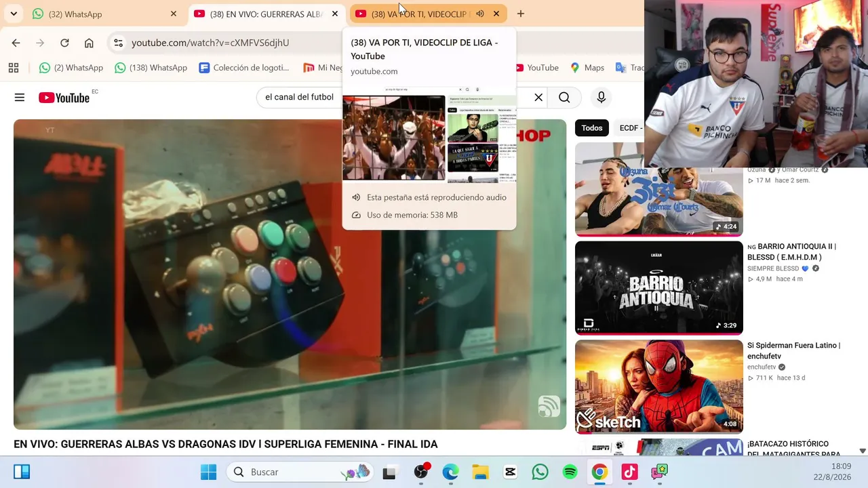Select the Todos filter chip

click(x=592, y=128)
